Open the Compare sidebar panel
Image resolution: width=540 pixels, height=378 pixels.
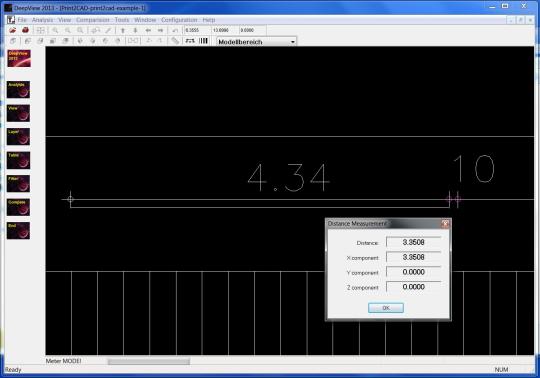[18, 207]
